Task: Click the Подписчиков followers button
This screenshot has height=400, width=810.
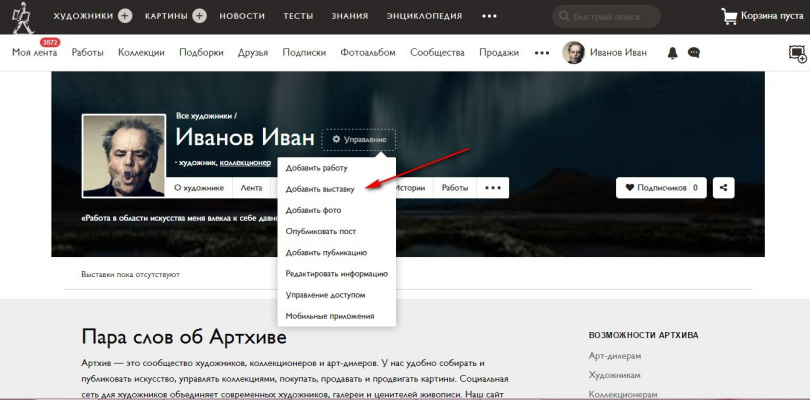Action: point(660,187)
